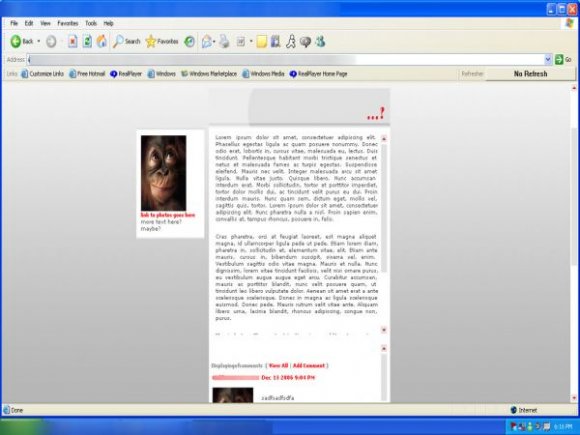Click the green figure system tray icon
Image resolution: width=580 pixels, height=435 pixels.
click(530, 427)
